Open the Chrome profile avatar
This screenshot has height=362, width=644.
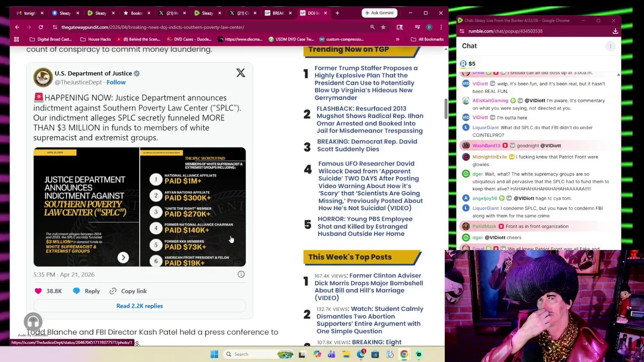tap(429, 27)
